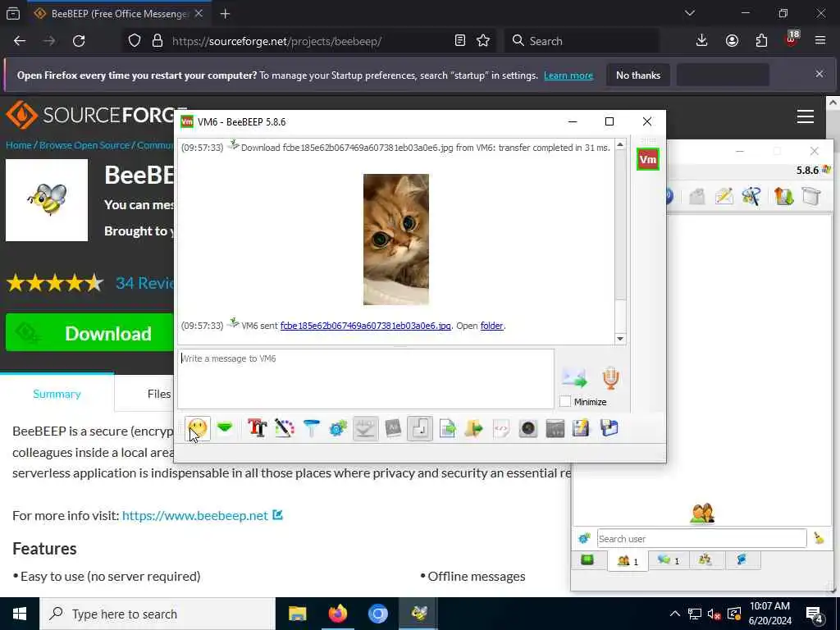Click the cat image thumbnail in chat
This screenshot has width=840, height=630.
pos(396,240)
